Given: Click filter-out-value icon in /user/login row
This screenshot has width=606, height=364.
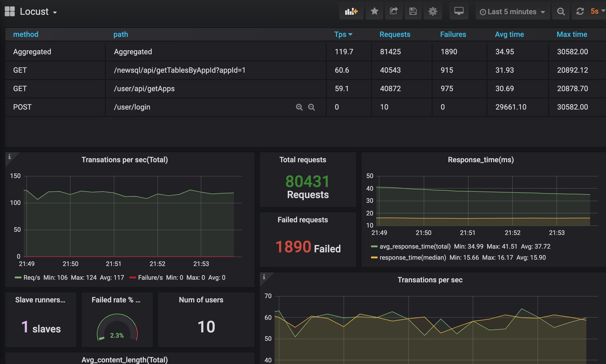Looking at the screenshot, I should (311, 107).
